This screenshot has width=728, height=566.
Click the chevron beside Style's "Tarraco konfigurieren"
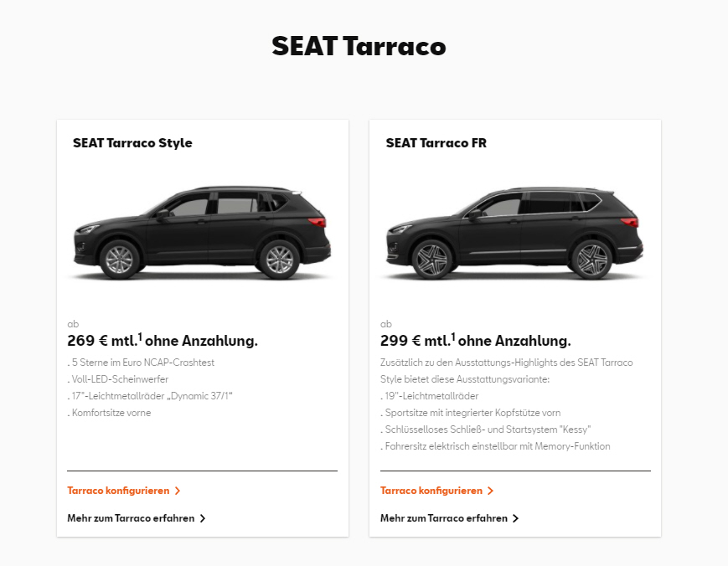178,491
